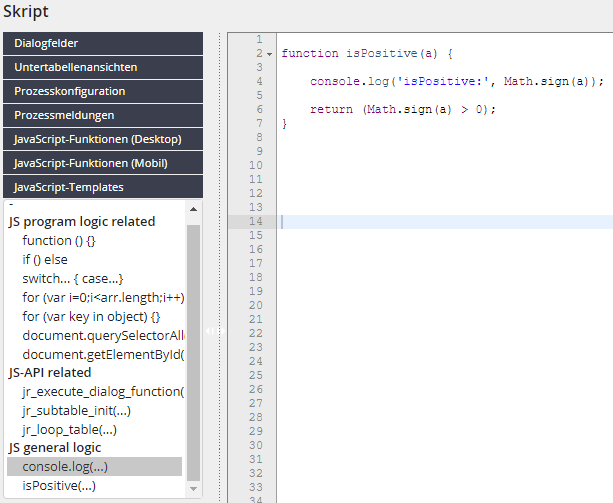The width and height of the screenshot is (613, 503).
Task: Collapse the JavaScript-Templates section
Action: (103, 187)
